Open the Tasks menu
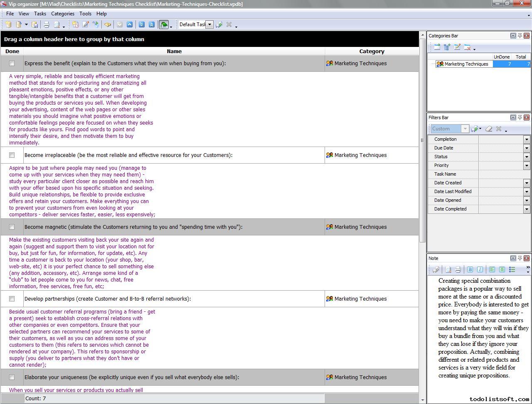 point(40,14)
